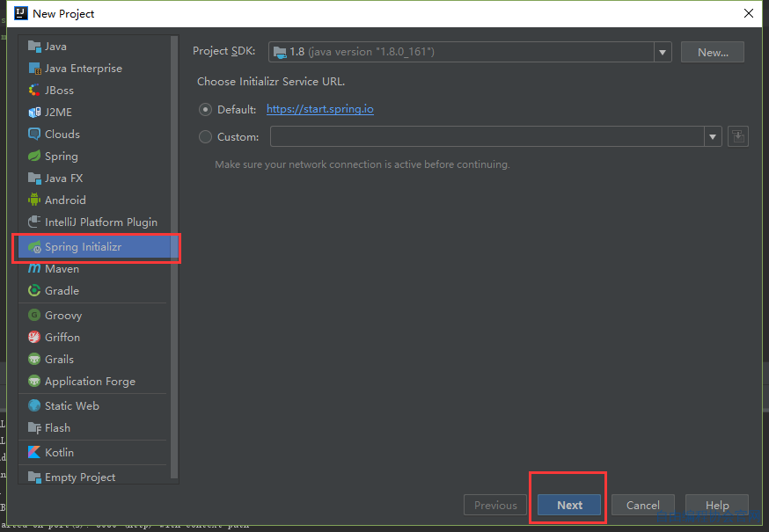Viewport: 769px width, 532px height.
Task: Select the Flash label text
Action: [x=57, y=428]
